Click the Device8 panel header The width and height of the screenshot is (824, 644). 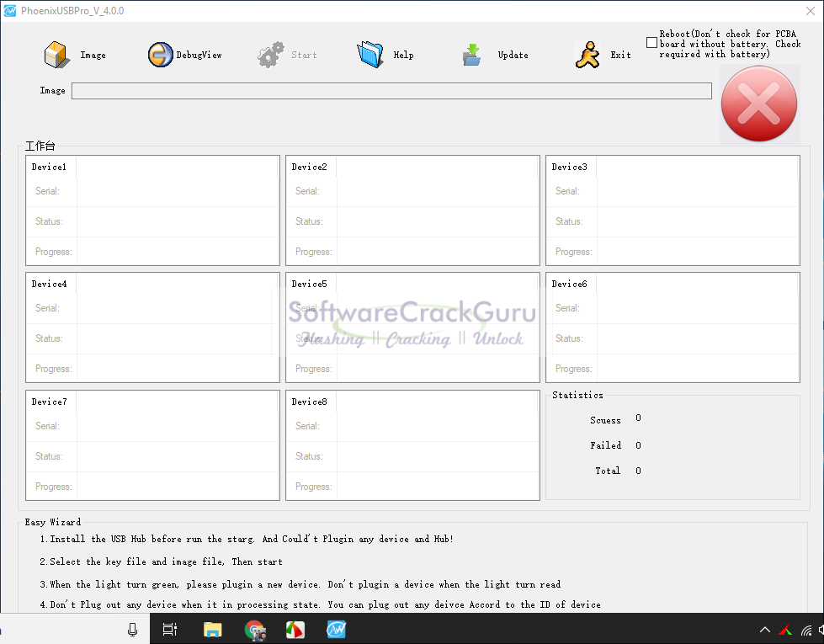pos(309,402)
